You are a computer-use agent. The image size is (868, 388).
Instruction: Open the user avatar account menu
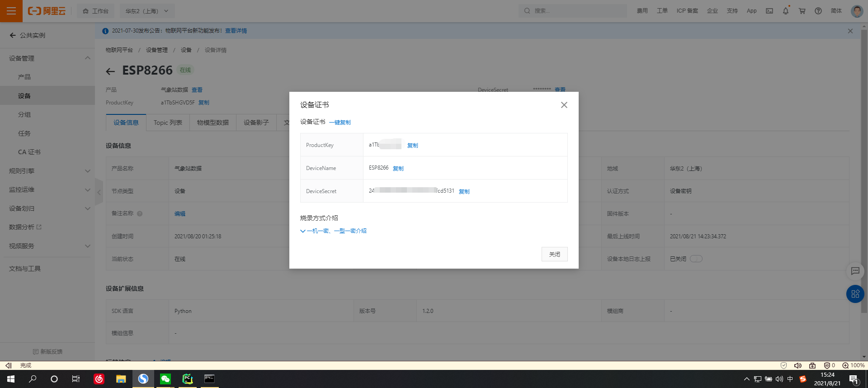tap(857, 11)
